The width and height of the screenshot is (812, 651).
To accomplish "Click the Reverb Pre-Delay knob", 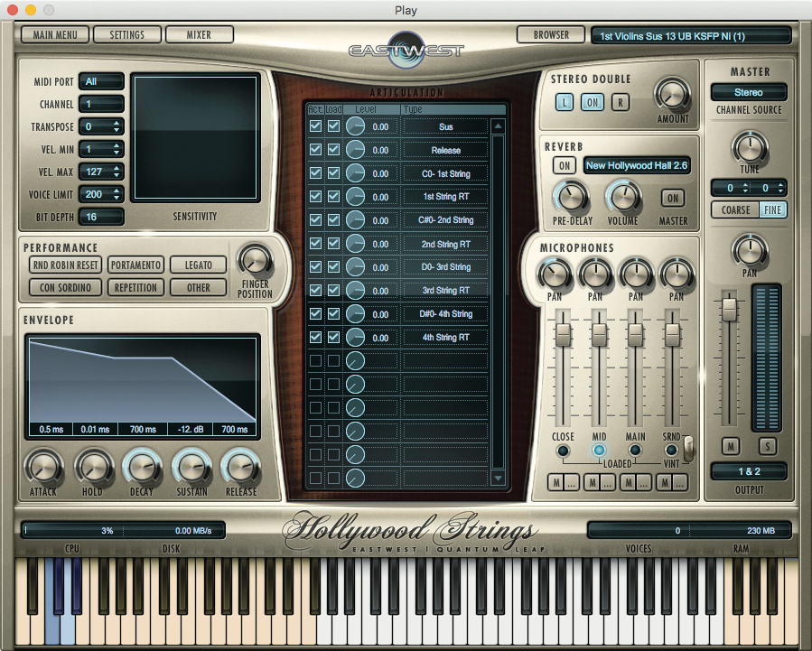I will [571, 196].
